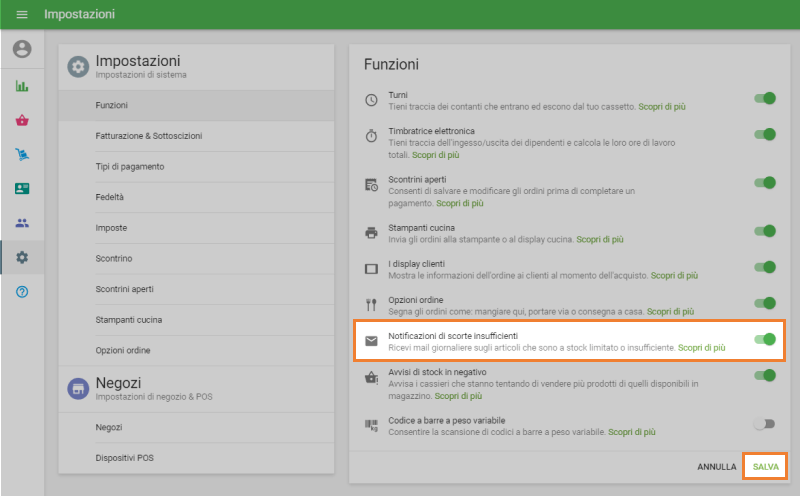800x496 pixels.
Task: Click the ANNULLA button
Action: coord(717,467)
